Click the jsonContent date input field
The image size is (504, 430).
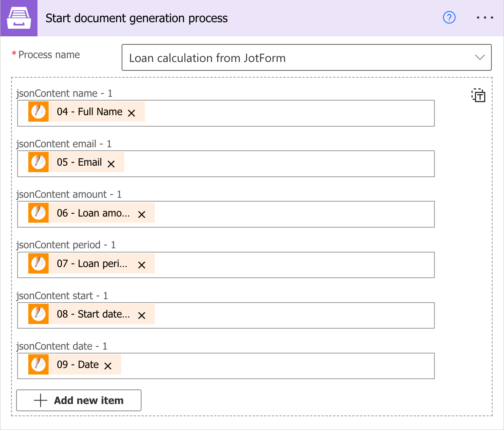tap(226, 366)
